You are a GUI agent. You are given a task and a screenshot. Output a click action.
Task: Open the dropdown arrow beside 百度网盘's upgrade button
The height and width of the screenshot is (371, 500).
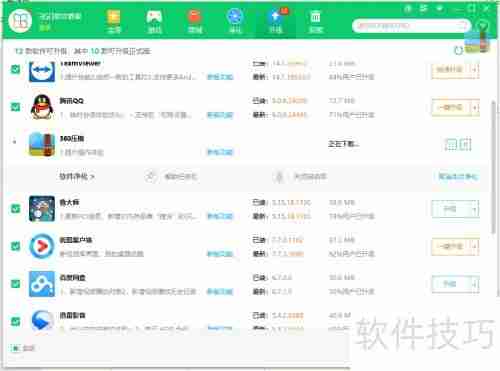475,284
